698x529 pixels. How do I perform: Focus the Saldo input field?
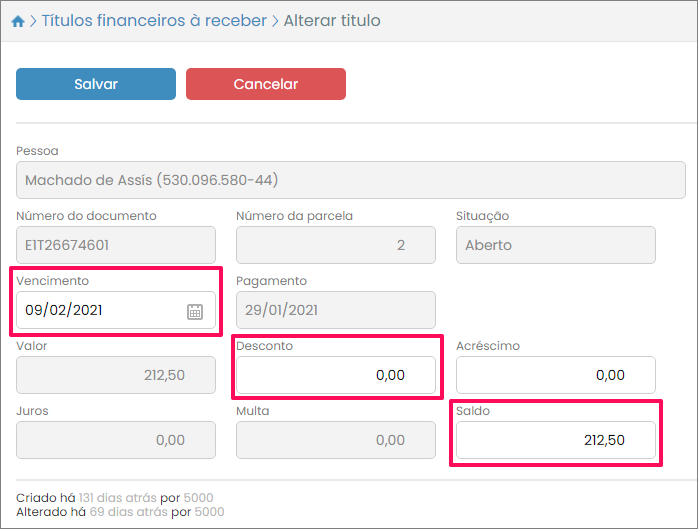tap(555, 440)
